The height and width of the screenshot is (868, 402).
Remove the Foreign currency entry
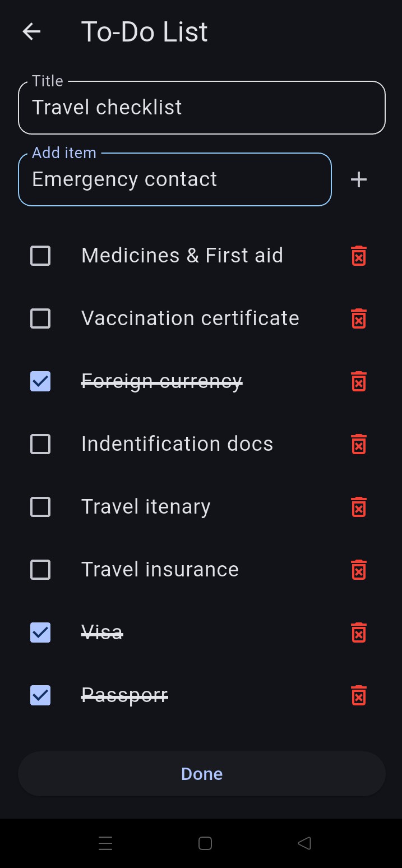pyautogui.click(x=359, y=382)
